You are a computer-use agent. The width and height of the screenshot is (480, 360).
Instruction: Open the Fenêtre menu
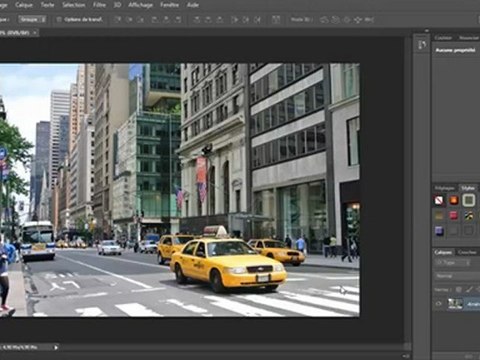pyautogui.click(x=169, y=5)
